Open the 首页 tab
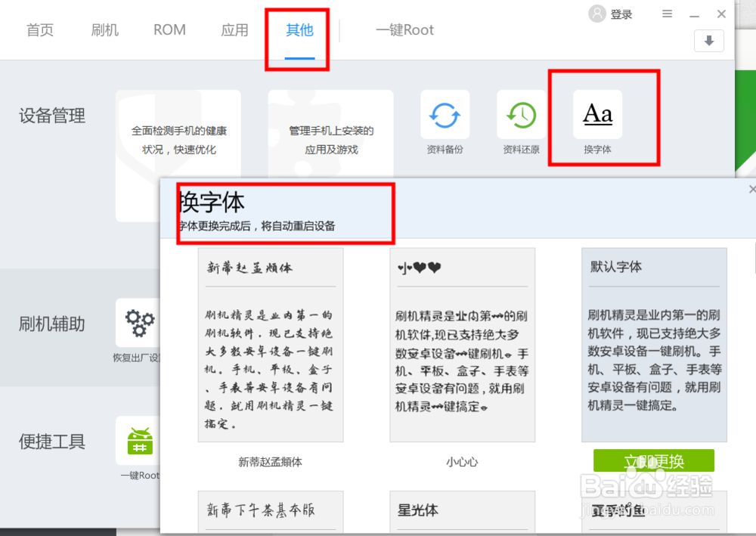Viewport: 756px width, 536px height. coord(39,30)
